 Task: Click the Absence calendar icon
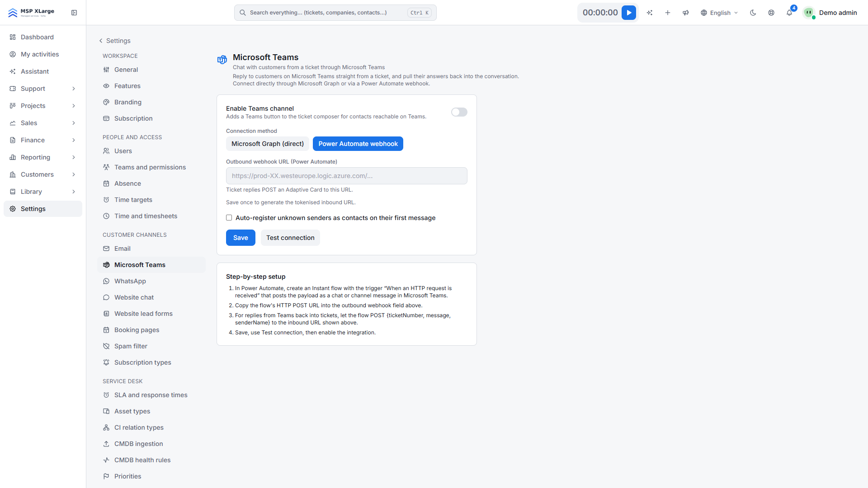(x=106, y=183)
